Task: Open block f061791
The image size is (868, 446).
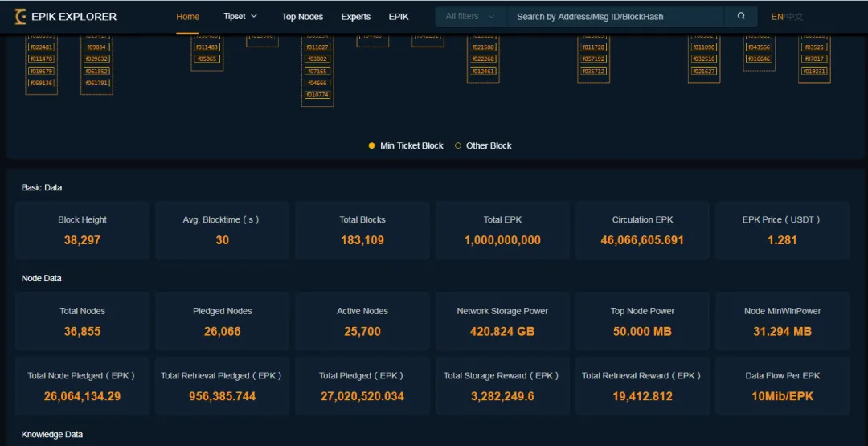Action: pos(97,83)
